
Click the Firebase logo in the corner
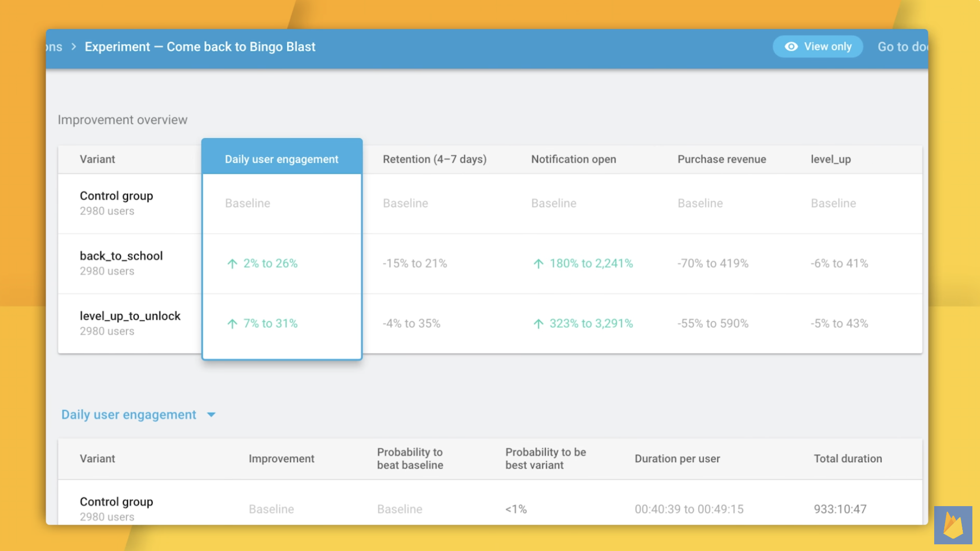click(953, 525)
